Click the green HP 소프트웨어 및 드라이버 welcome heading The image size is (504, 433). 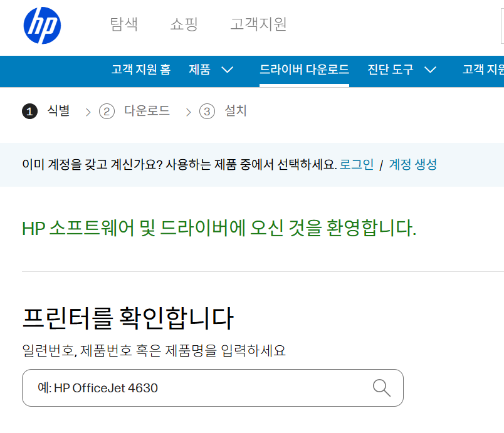(x=219, y=228)
